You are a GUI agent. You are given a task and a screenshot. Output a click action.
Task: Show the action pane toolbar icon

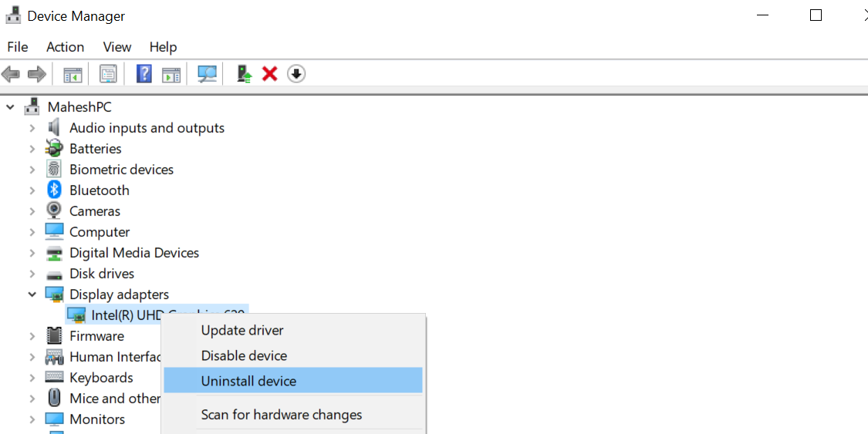(171, 74)
